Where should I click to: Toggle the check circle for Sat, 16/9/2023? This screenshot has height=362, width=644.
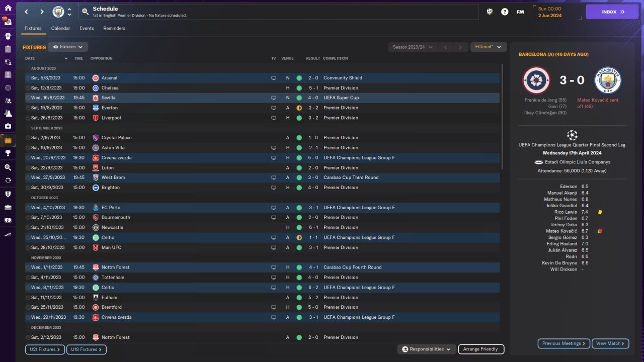click(28, 148)
